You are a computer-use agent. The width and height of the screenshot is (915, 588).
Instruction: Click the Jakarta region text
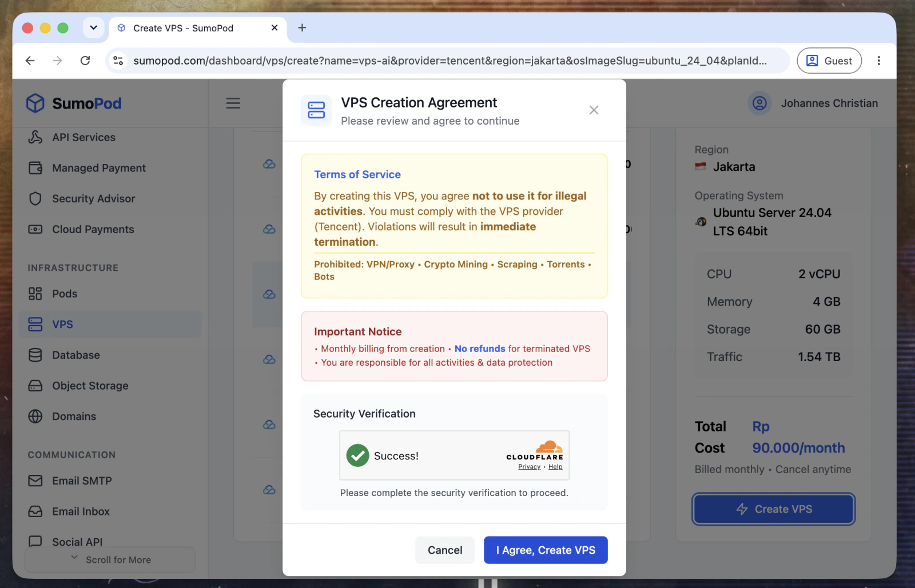coord(734,167)
